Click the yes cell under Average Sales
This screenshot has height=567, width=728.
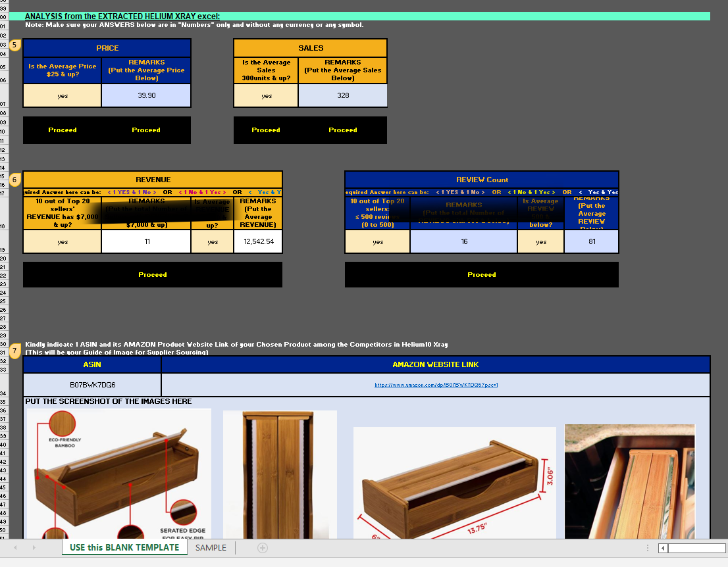266,95
